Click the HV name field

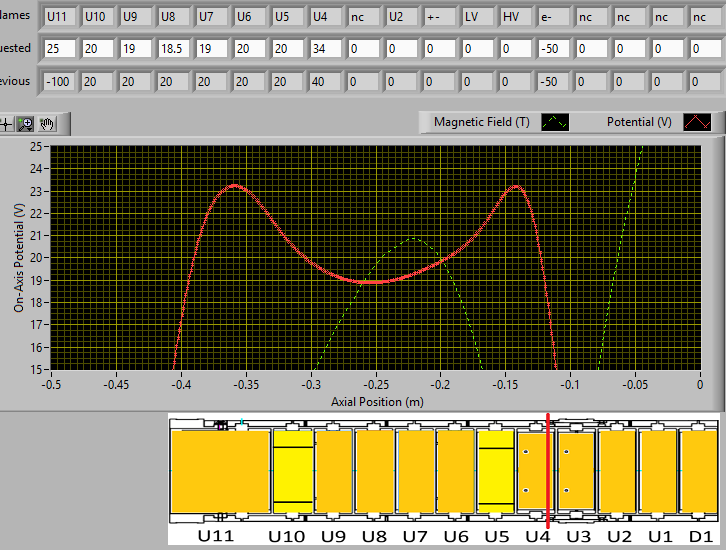click(515, 17)
